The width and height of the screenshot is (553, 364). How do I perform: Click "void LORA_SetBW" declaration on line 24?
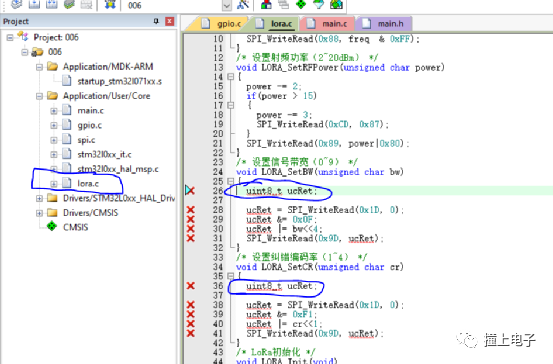(320, 172)
